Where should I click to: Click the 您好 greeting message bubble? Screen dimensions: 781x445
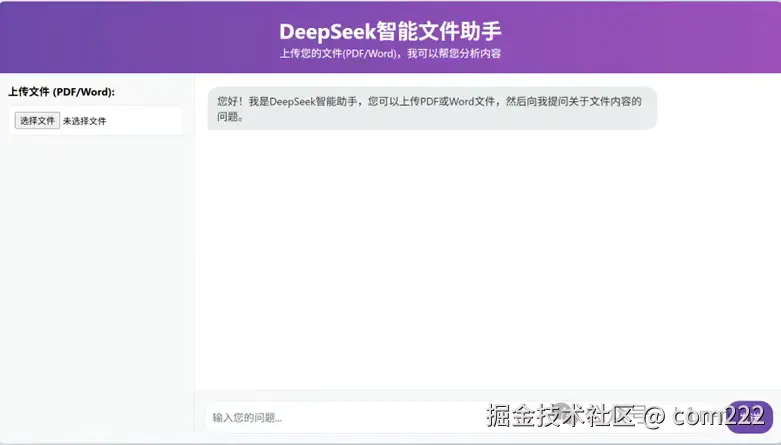[432, 109]
